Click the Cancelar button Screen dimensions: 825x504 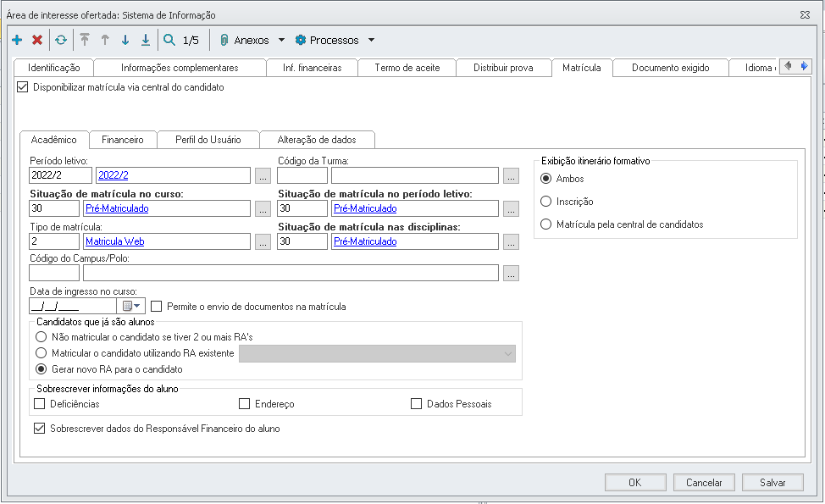point(704,483)
